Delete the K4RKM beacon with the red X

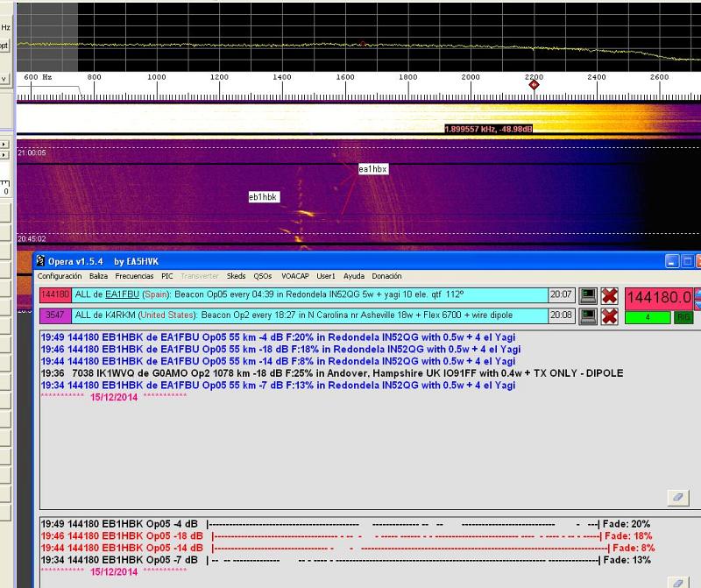[x=609, y=315]
